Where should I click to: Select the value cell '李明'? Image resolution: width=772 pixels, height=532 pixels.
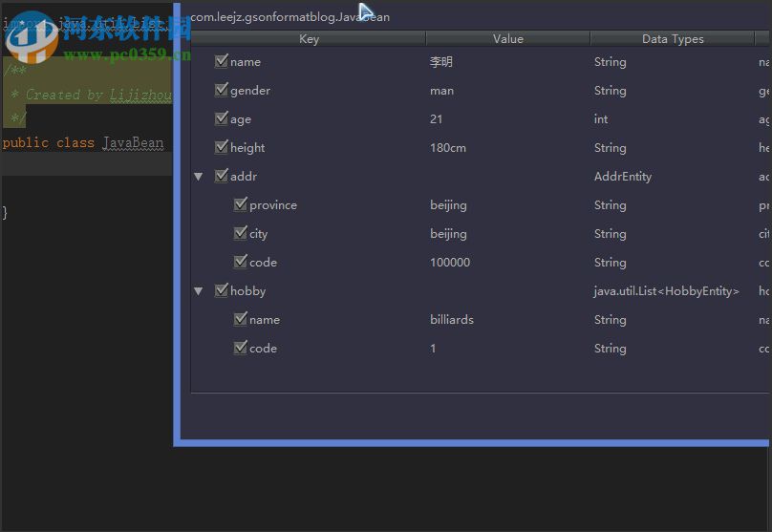[441, 62]
